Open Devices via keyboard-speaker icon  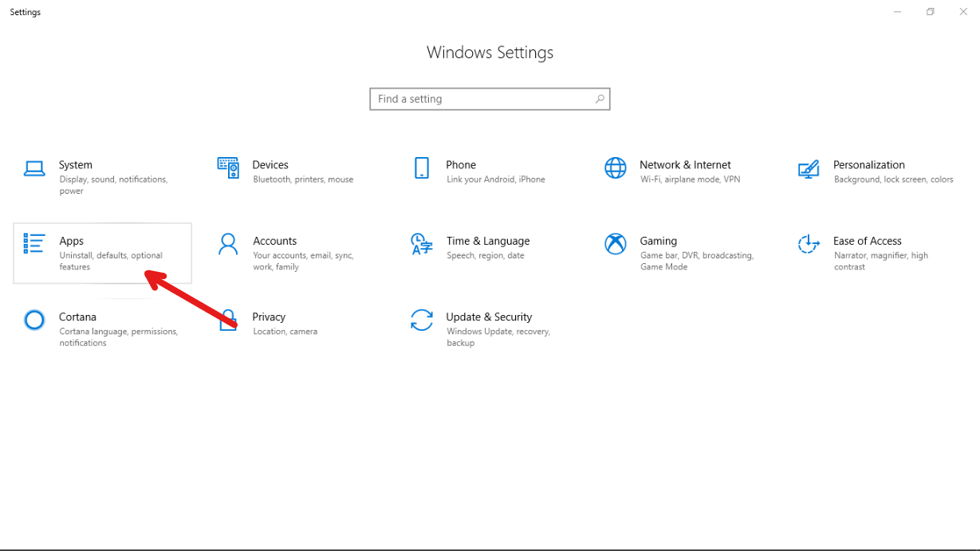tap(228, 167)
